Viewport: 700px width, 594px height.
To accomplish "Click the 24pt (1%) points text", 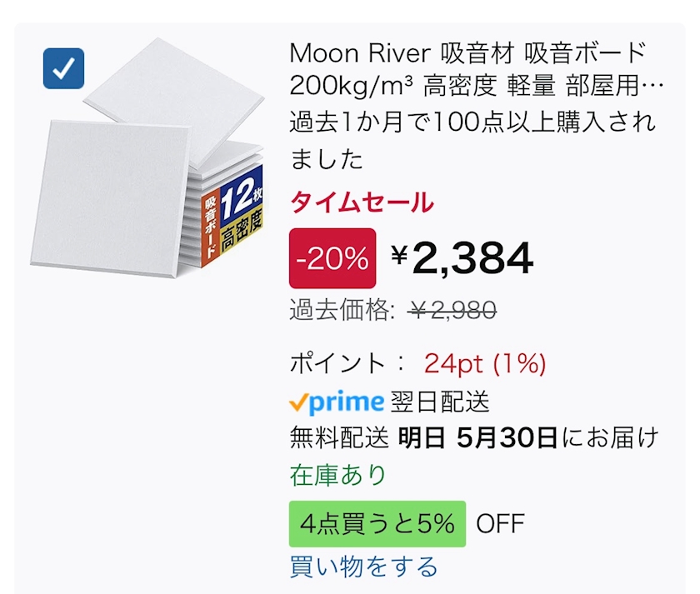I will click(485, 364).
